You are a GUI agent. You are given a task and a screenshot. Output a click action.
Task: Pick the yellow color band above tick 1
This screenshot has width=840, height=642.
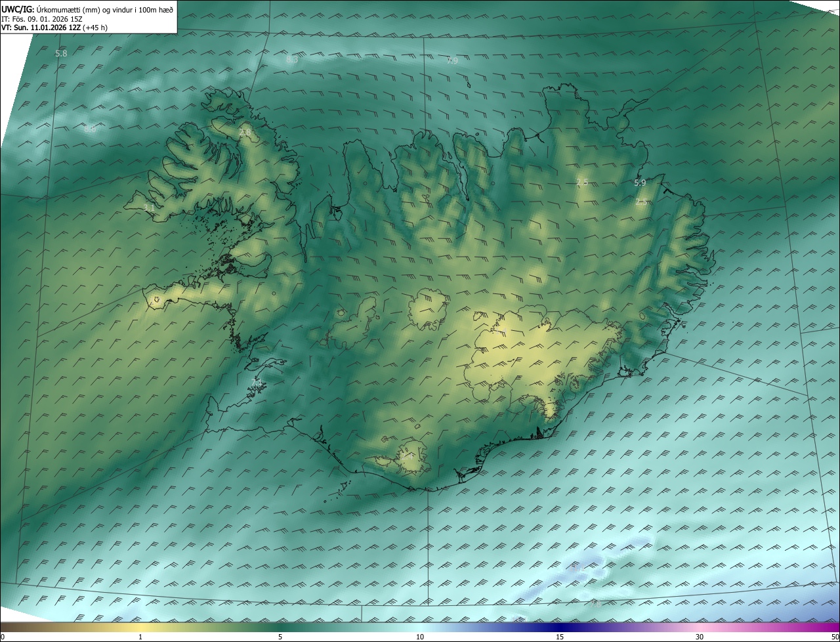140,627
